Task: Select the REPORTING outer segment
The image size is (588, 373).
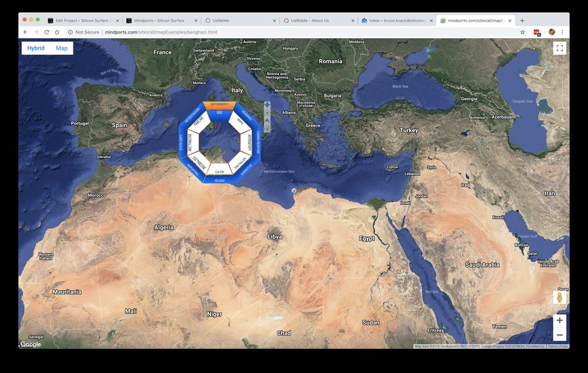Action: coord(192,169)
